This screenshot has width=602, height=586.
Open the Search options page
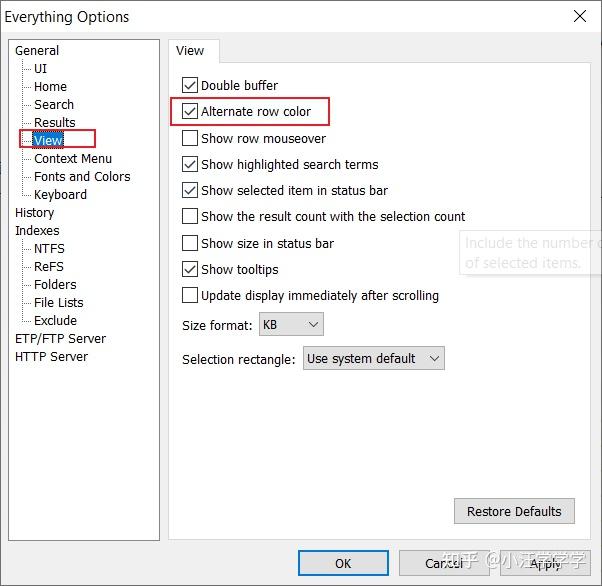54,104
